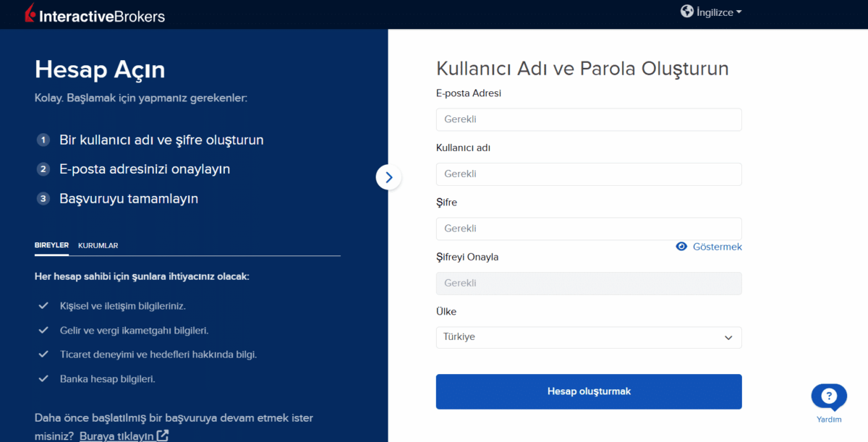This screenshot has height=442, width=868.
Task: Click the step 1 number badge
Action: click(43, 140)
